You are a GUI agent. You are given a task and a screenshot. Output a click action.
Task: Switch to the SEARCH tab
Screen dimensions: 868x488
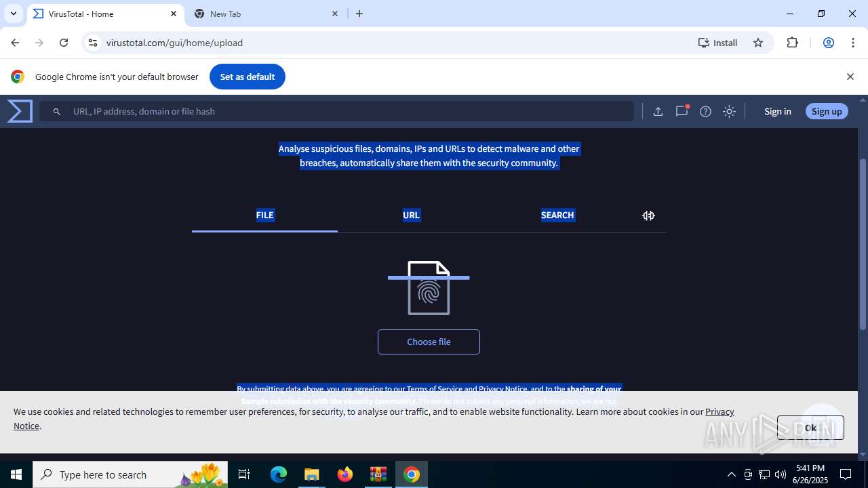coord(557,216)
